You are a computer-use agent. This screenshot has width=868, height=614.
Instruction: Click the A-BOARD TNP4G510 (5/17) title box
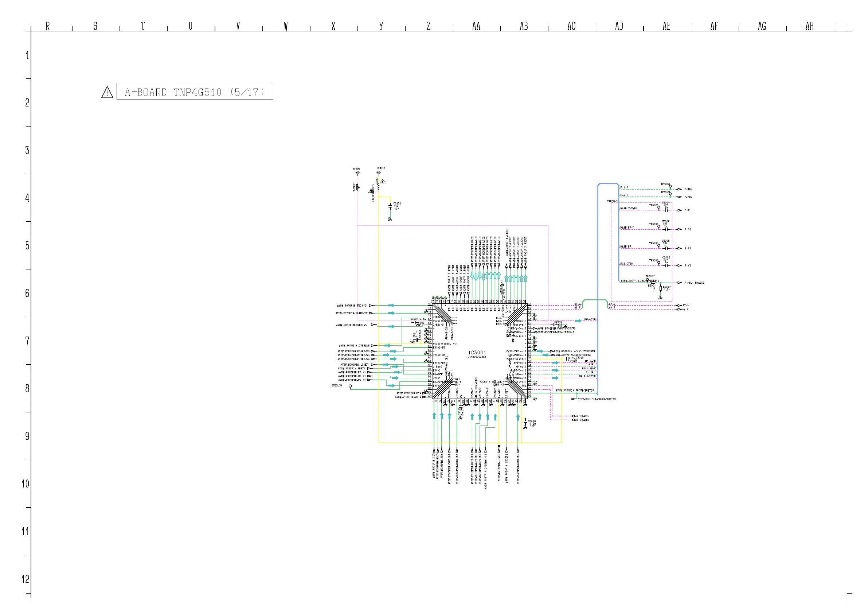[195, 92]
